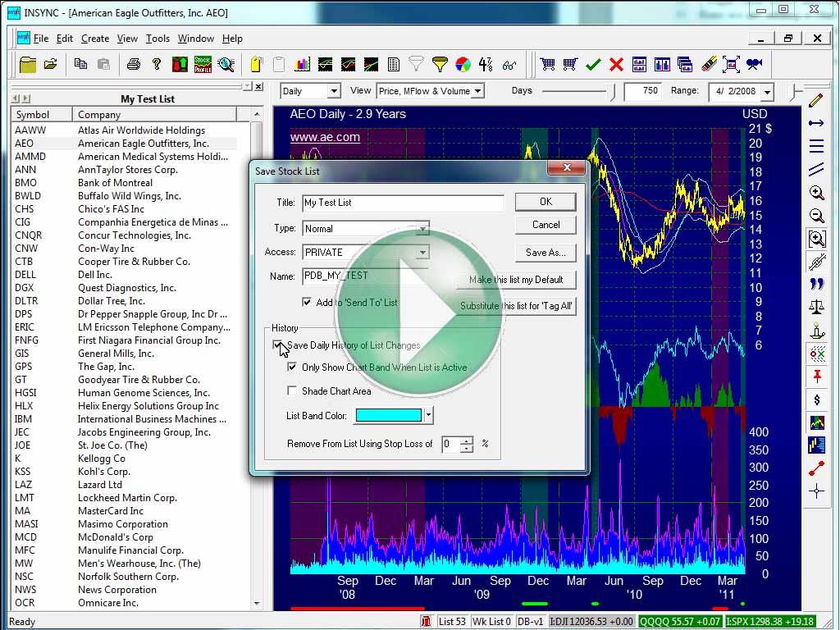Viewport: 840px width, 630px height.
Task: Select the red line segment tool
Action: point(816,468)
